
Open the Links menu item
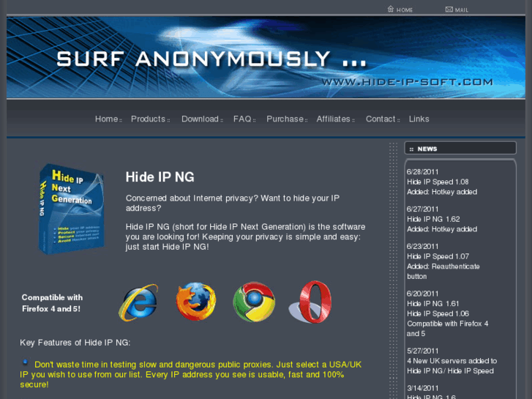[419, 119]
